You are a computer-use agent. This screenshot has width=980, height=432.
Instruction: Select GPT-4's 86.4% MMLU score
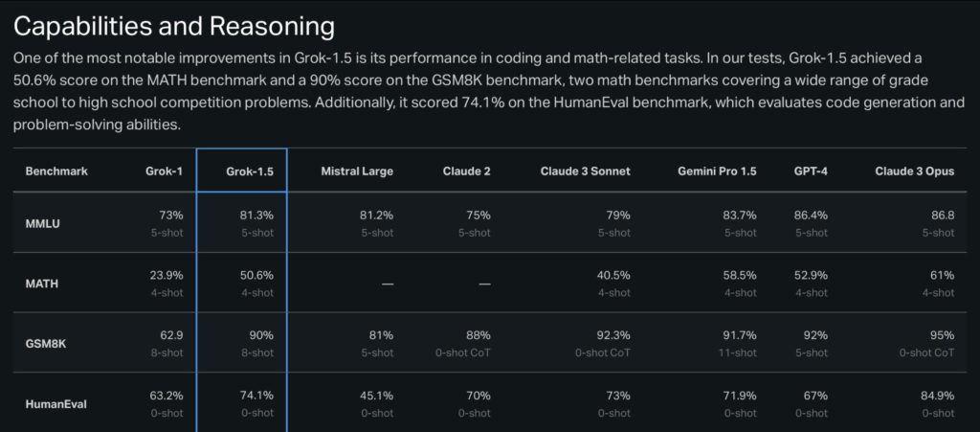coord(811,216)
